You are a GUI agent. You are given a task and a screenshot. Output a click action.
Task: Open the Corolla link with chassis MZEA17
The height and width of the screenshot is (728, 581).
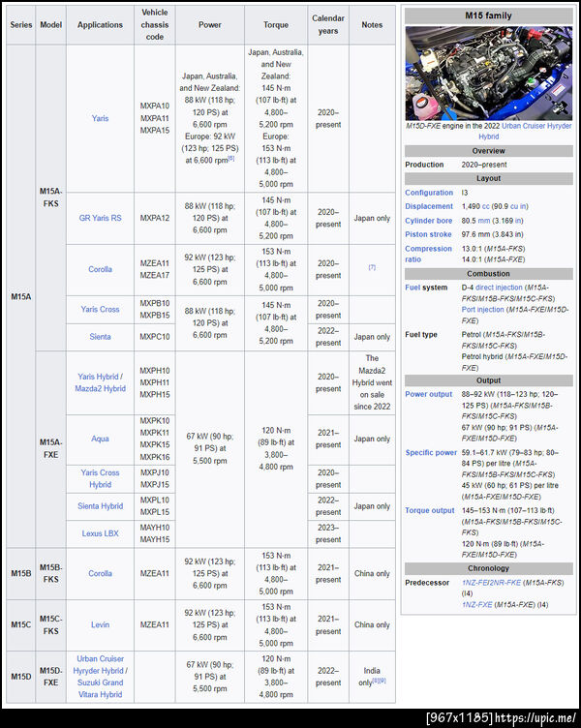[x=100, y=269]
